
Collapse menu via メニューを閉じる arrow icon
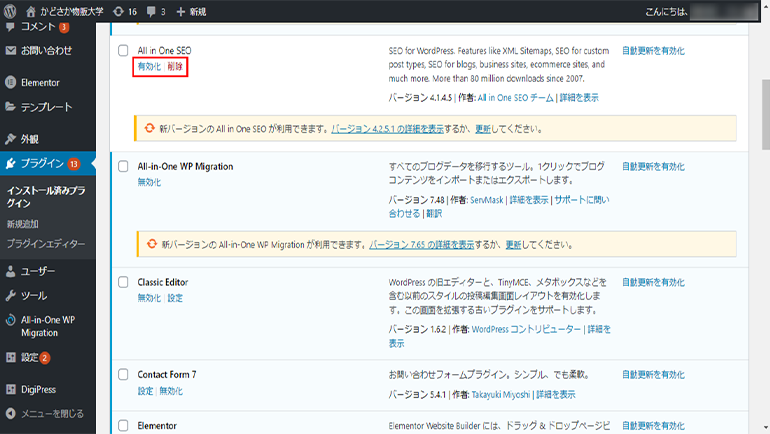[x=10, y=413]
